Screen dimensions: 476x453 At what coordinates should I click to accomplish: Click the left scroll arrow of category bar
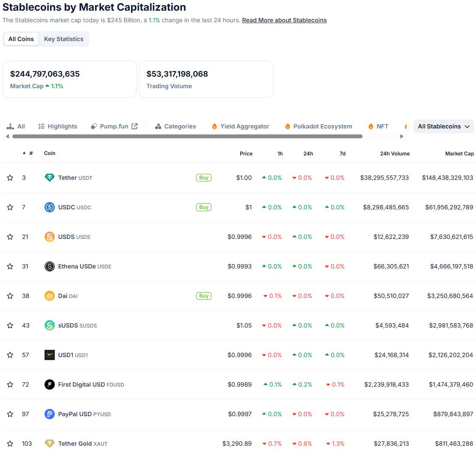[7, 136]
